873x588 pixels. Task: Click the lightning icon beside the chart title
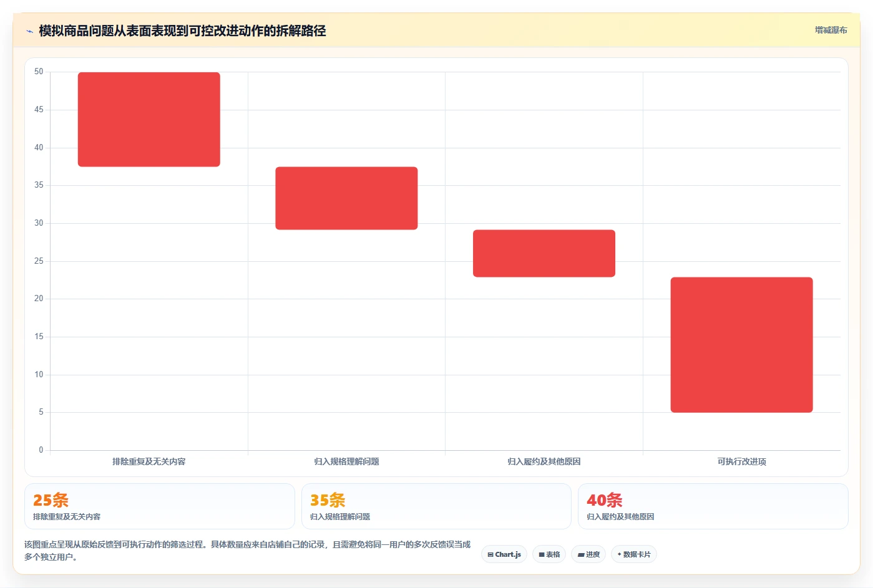pyautogui.click(x=29, y=31)
